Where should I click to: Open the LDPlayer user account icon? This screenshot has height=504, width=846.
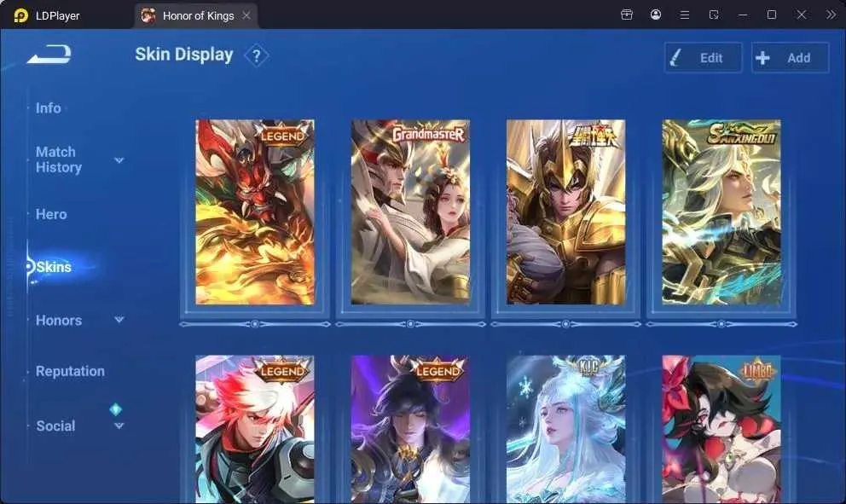pos(656,14)
